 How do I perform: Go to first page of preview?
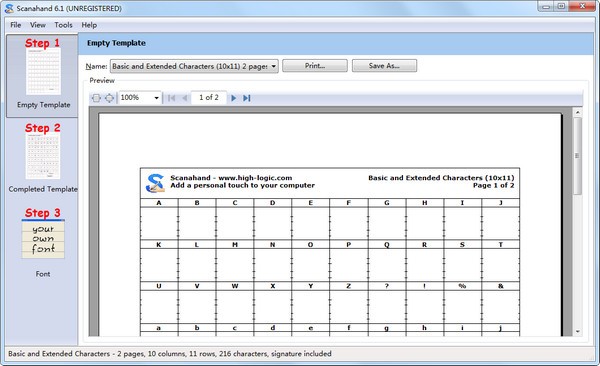coord(171,98)
